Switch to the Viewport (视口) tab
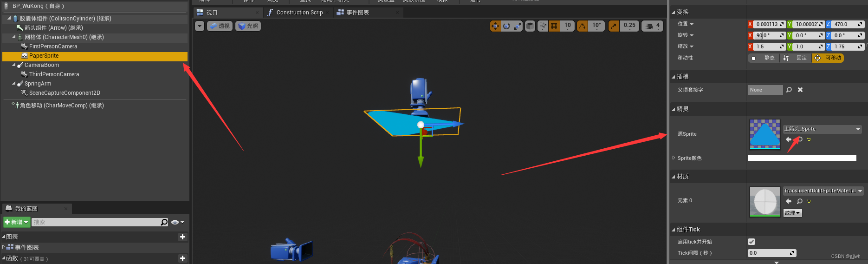 tap(227, 13)
